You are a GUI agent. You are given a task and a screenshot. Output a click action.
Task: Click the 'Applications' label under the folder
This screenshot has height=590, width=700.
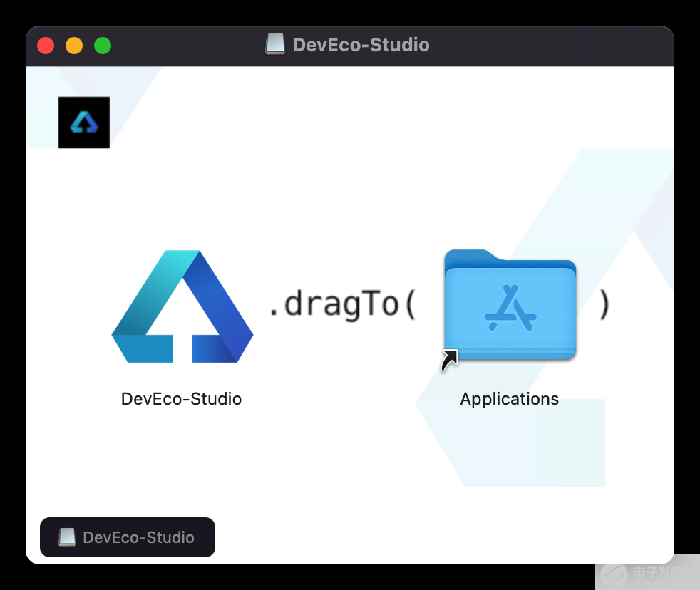tap(510, 399)
